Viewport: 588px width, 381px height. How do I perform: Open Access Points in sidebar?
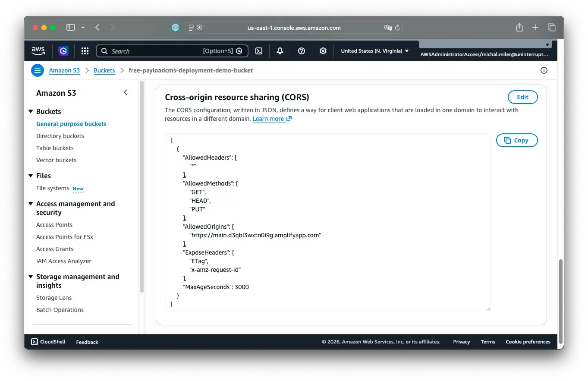coord(54,225)
